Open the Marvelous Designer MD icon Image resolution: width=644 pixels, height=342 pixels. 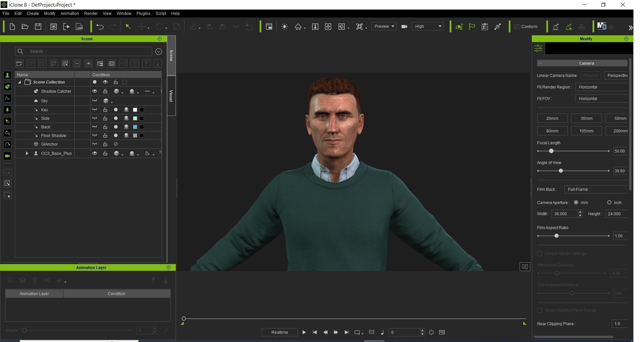602,26
